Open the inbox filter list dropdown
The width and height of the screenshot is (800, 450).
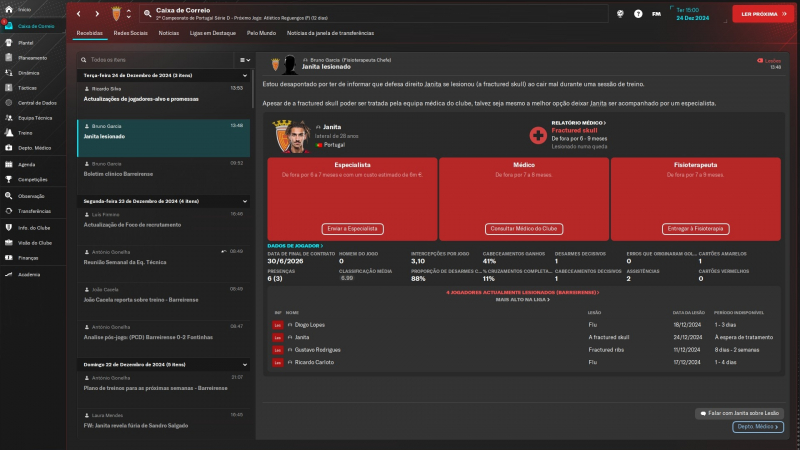pos(243,60)
